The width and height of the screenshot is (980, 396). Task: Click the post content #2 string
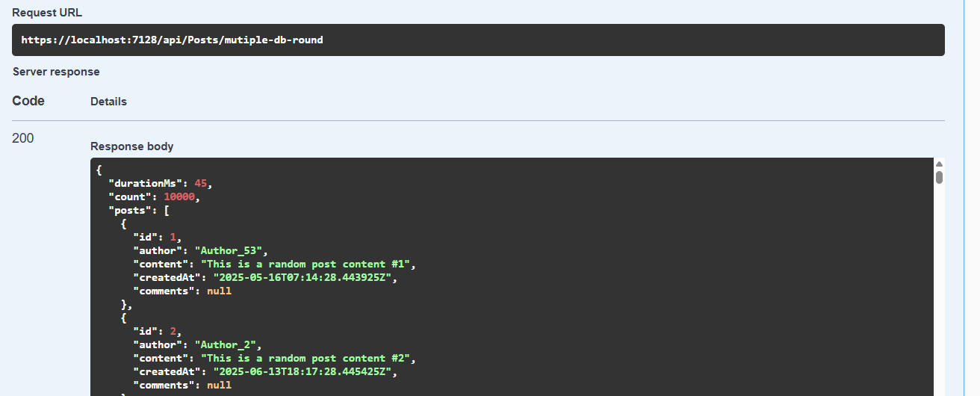point(306,358)
